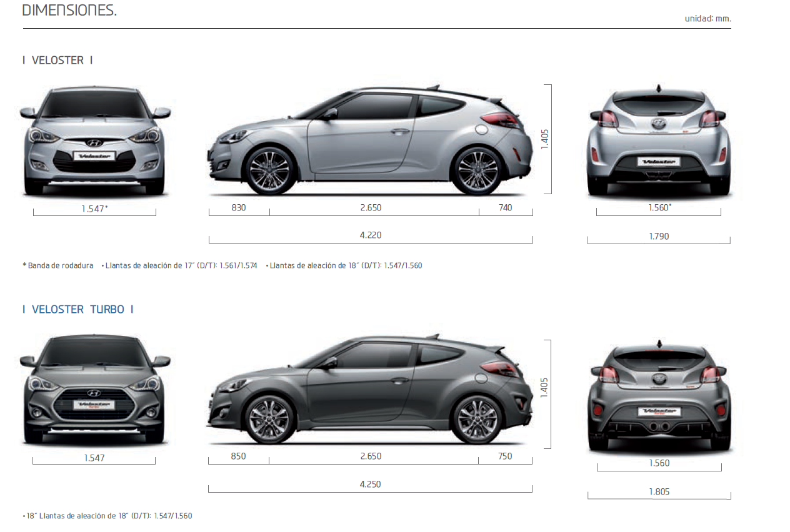Select the 4.220 total length dimension
This screenshot has width=790, height=532.
point(370,235)
